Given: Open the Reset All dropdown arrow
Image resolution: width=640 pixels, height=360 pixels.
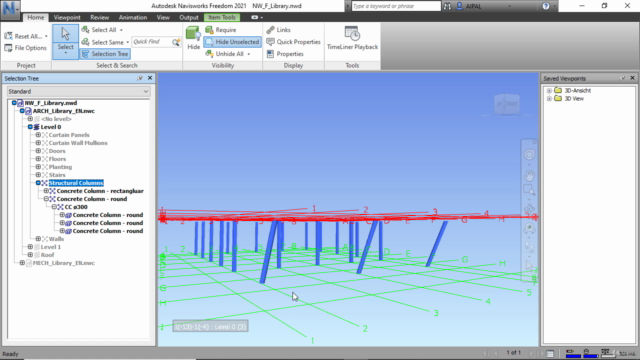Looking at the screenshot, I should click(x=46, y=36).
